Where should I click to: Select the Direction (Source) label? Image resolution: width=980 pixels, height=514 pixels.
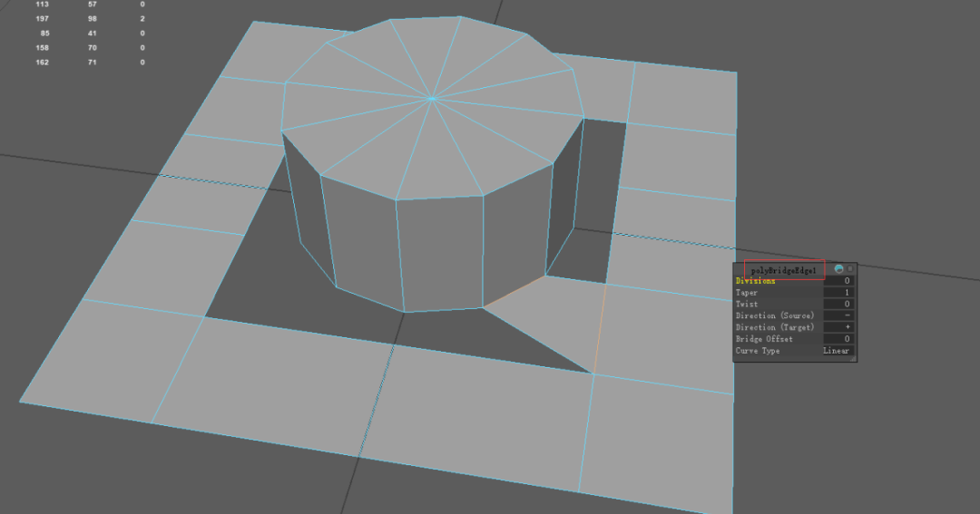click(775, 315)
